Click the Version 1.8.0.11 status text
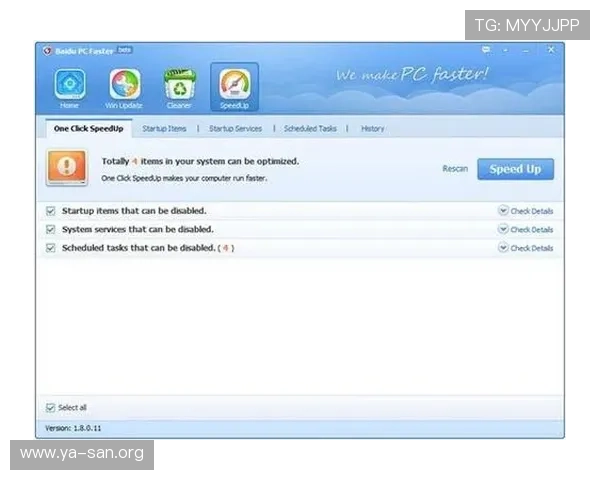Image resolution: width=600 pixels, height=480 pixels. (72, 428)
